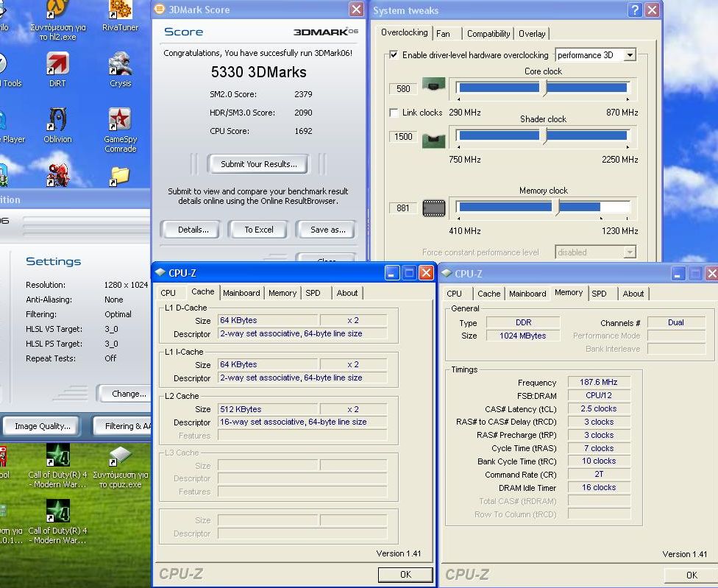Click the 3DMark Score title bar icon
This screenshot has width=718, height=588.
click(x=160, y=9)
